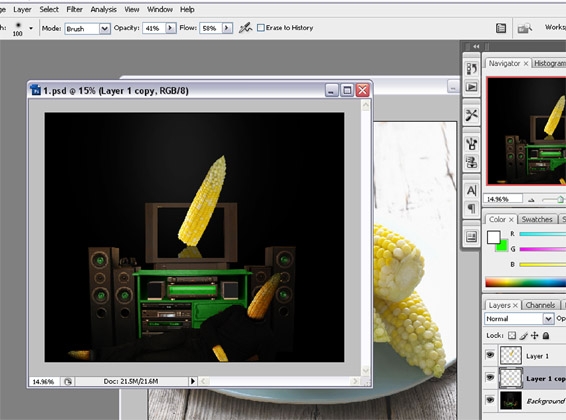Open the Filter menu

coord(74,10)
